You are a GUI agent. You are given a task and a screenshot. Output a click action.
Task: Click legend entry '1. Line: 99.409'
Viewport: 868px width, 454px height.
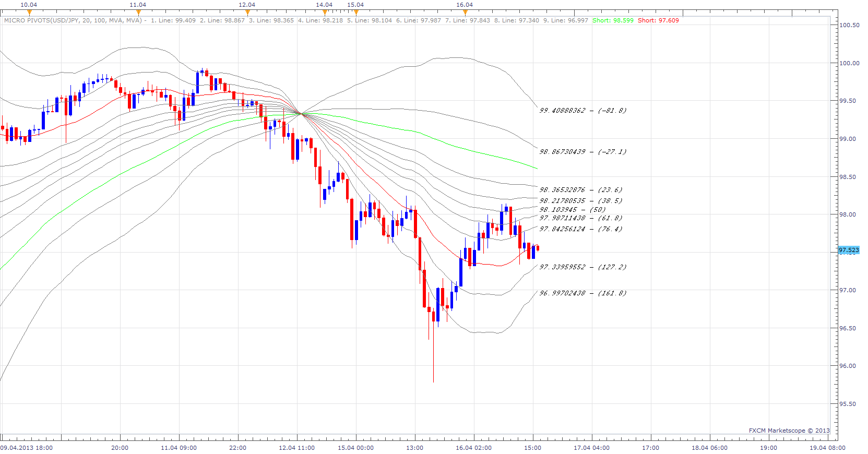(x=173, y=20)
